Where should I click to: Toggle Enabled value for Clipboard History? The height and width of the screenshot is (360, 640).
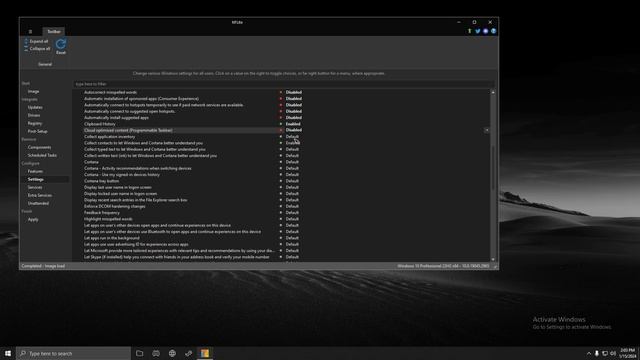pos(293,124)
